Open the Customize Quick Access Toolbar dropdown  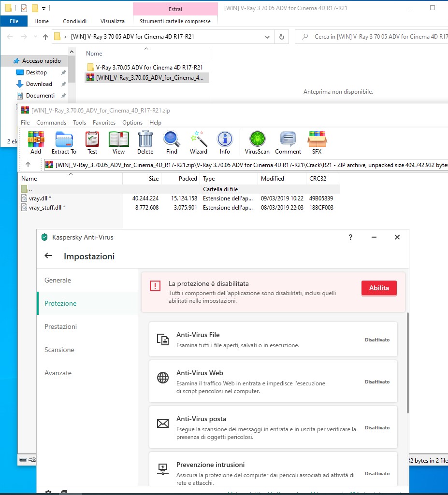click(43, 8)
